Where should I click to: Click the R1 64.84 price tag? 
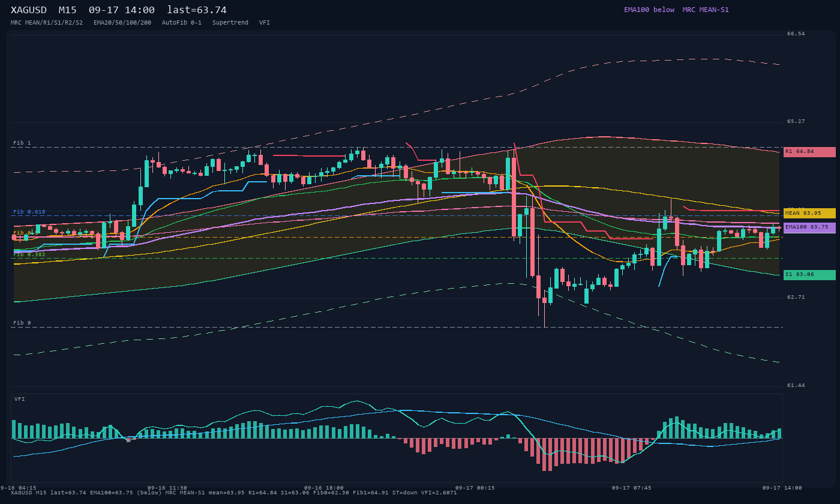pos(809,152)
